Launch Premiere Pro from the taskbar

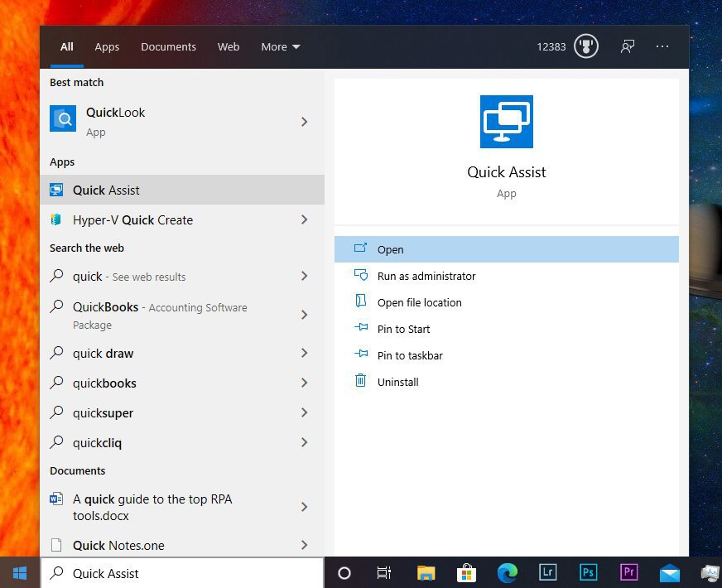coord(628,572)
